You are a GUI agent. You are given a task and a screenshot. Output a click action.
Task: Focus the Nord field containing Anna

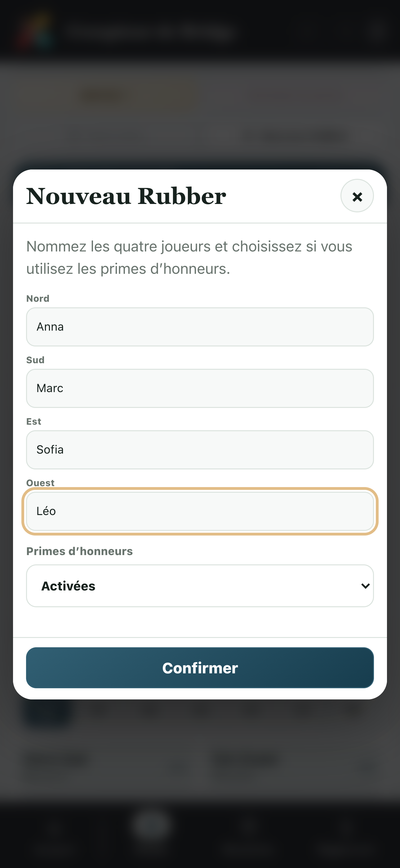(x=200, y=327)
